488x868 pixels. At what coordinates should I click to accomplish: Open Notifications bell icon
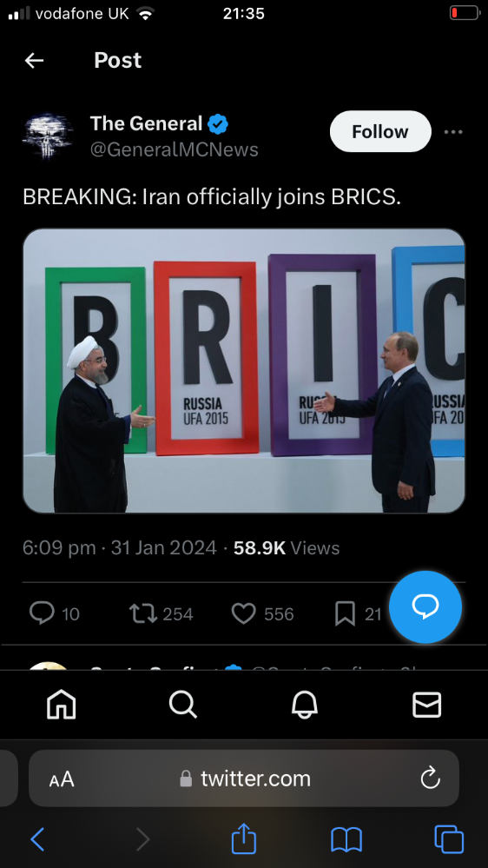(304, 705)
